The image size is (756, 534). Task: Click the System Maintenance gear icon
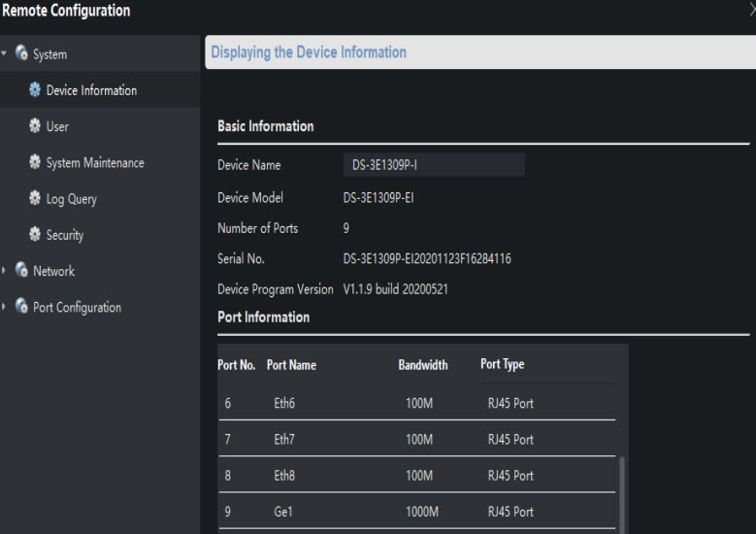click(x=35, y=162)
